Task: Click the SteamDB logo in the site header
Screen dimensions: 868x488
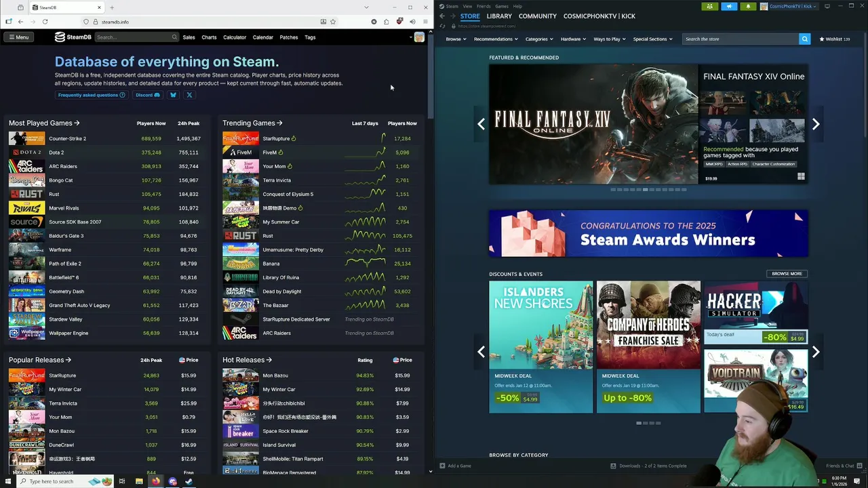Action: (73, 37)
